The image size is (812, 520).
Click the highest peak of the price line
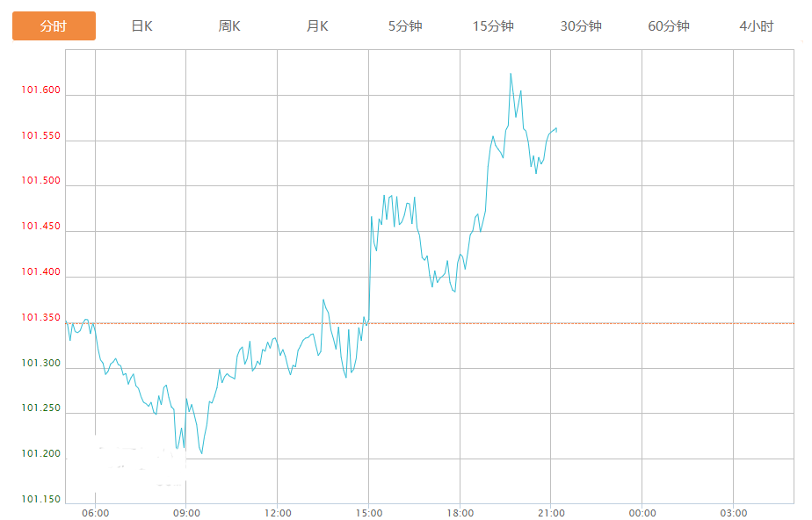pos(511,74)
